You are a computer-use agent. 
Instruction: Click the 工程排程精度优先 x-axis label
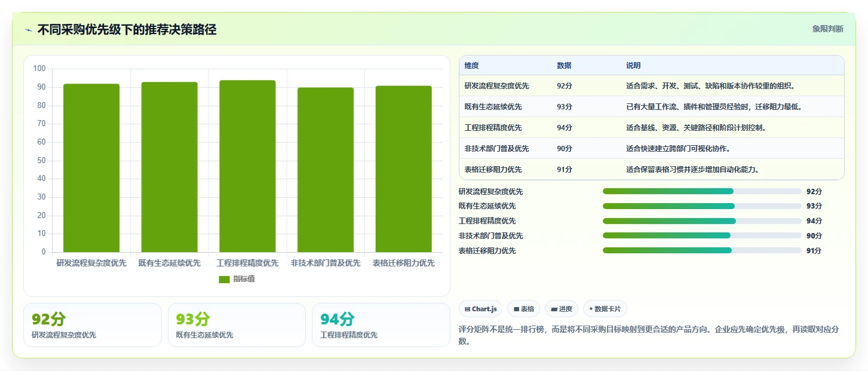[247, 263]
